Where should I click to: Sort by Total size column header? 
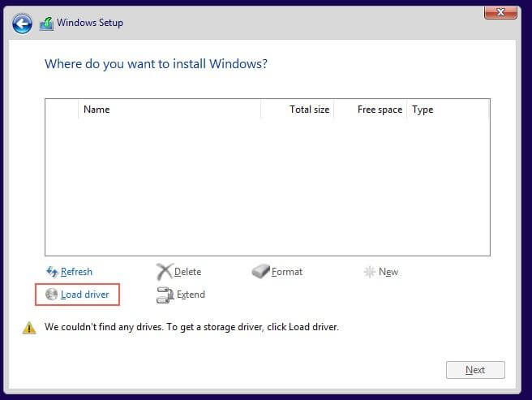tap(309, 110)
